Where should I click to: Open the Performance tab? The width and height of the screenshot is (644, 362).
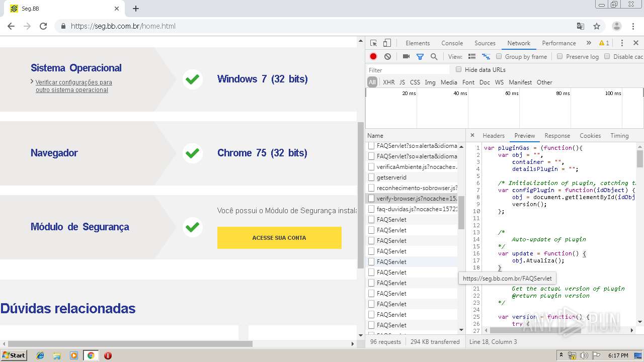pos(559,43)
